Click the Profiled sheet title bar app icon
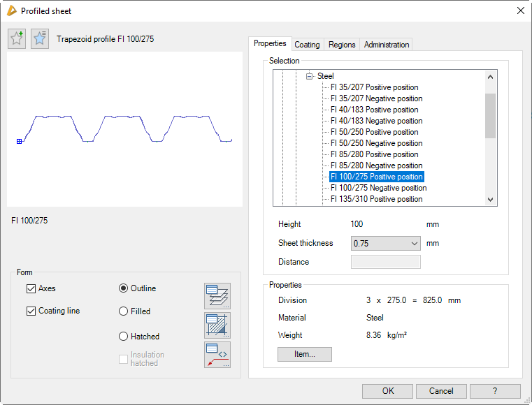This screenshot has width=532, height=405. [x=11, y=10]
